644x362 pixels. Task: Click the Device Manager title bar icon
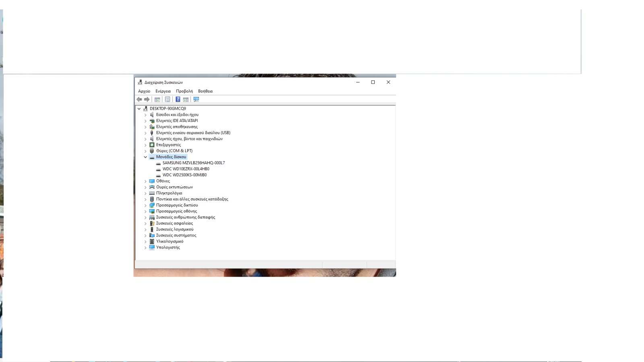[140, 82]
